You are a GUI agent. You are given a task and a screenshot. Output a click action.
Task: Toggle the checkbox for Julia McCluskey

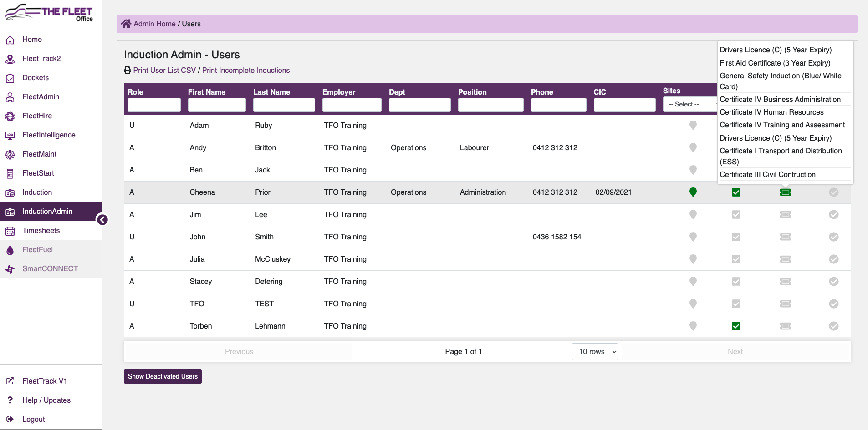coord(736,259)
